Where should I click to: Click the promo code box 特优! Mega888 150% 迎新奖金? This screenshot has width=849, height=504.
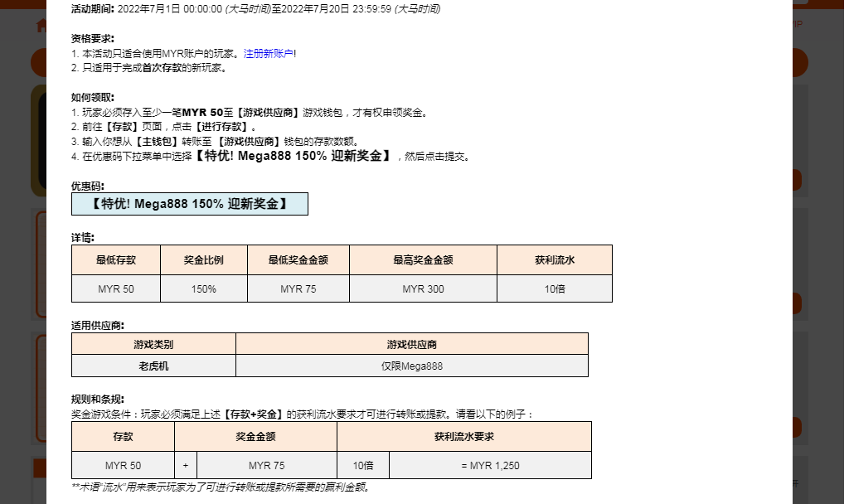(189, 204)
